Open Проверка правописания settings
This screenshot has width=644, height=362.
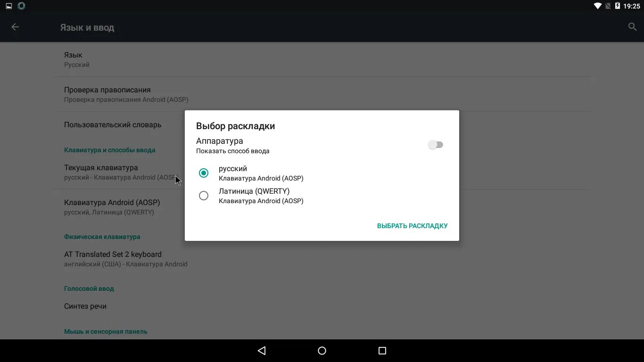tap(118, 94)
